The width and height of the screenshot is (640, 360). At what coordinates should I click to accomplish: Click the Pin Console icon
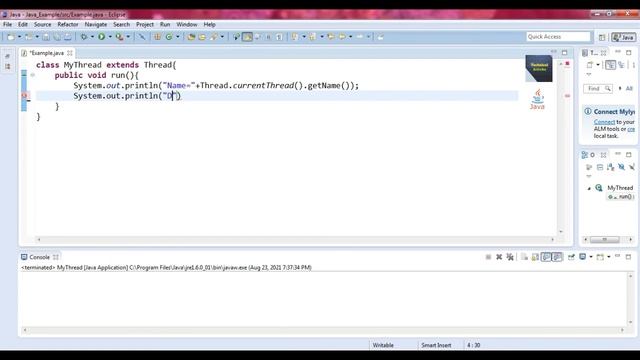click(571, 257)
